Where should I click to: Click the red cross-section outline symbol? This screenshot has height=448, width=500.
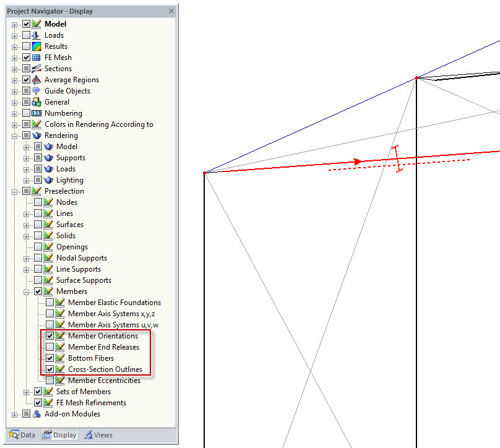point(397,159)
